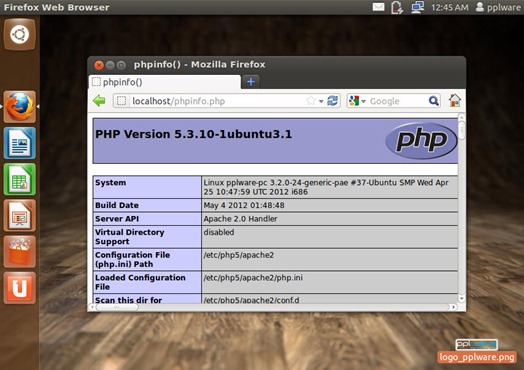Open a new tab with plus button
This screenshot has height=370, width=524.
click(251, 82)
